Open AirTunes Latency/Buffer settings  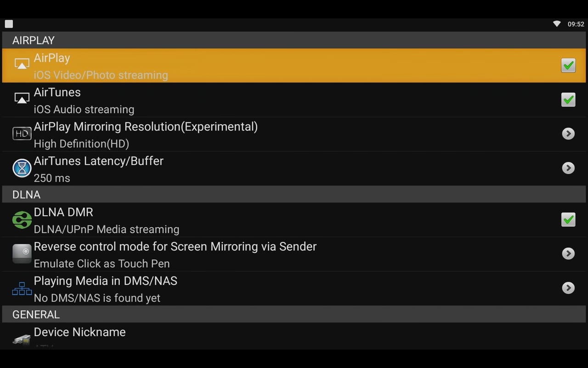568,168
